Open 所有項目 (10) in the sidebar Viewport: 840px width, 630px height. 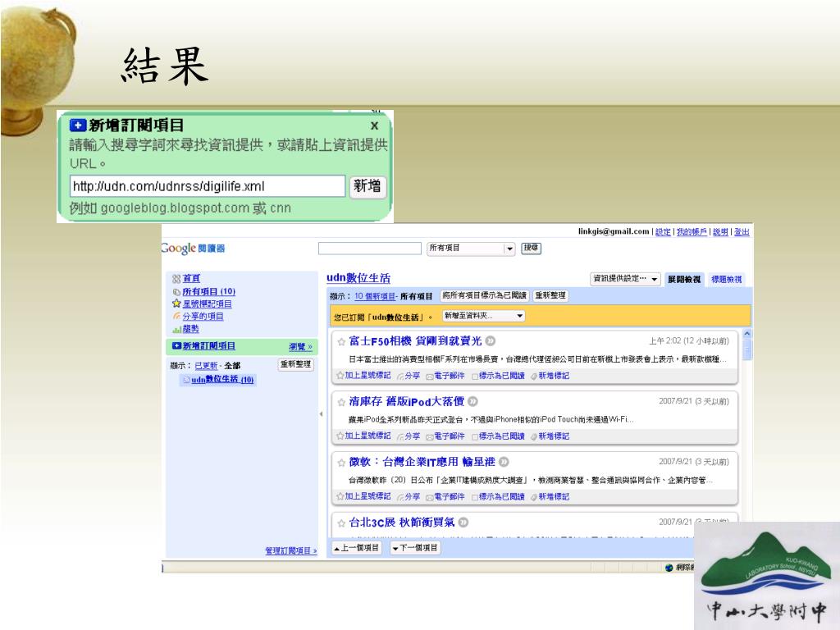209,291
